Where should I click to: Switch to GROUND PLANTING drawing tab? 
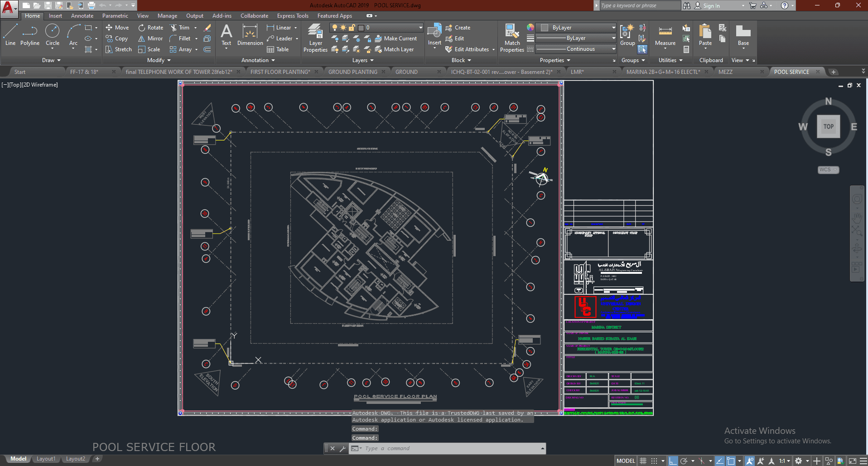click(352, 72)
